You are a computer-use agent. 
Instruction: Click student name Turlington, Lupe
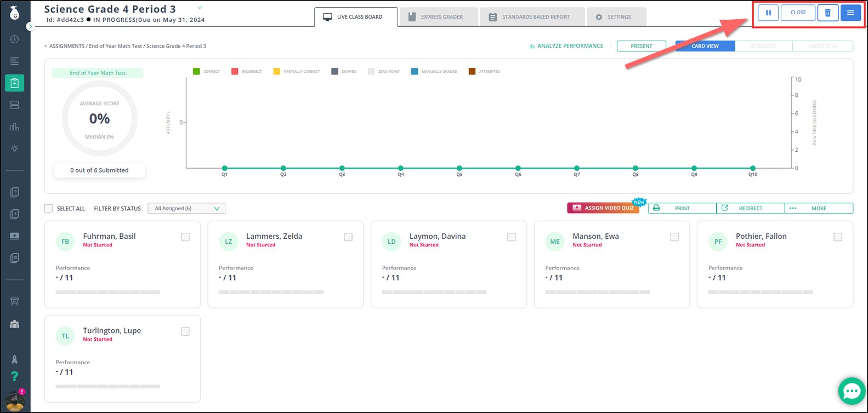coord(112,330)
